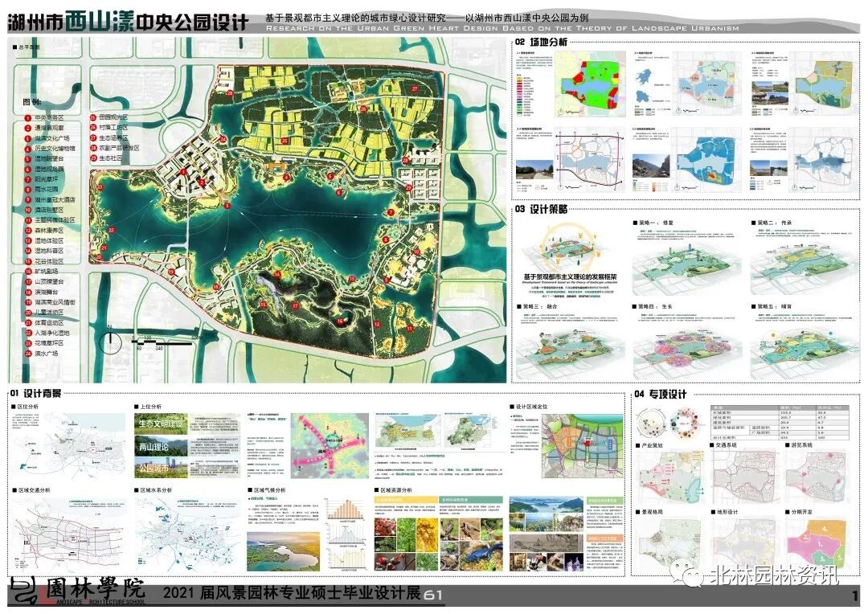Click the English subtitle about Landscape Urbanism
The height and width of the screenshot is (614, 868).
pyautogui.click(x=502, y=28)
